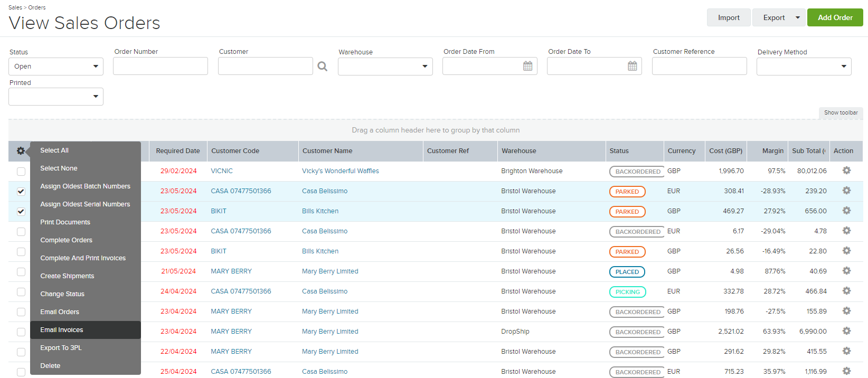868x378 pixels.
Task: Tick the checkbox for the 24/04/2024 order
Action: point(21,292)
